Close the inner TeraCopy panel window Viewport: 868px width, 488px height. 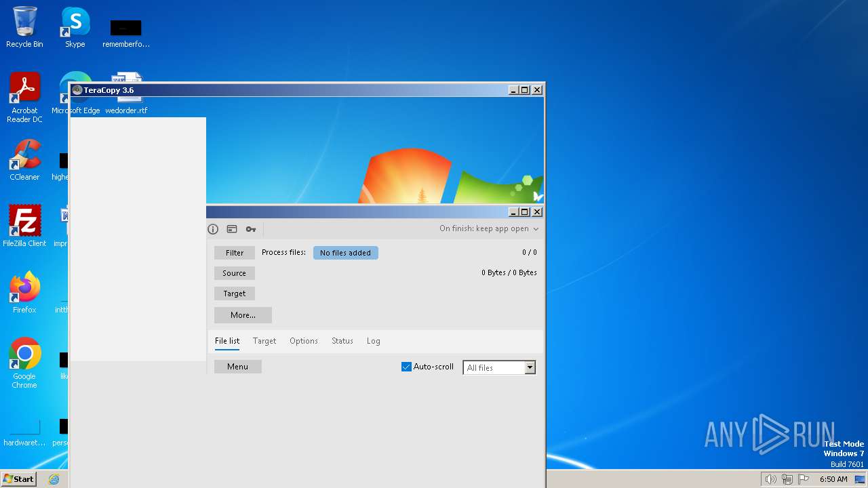(x=537, y=212)
